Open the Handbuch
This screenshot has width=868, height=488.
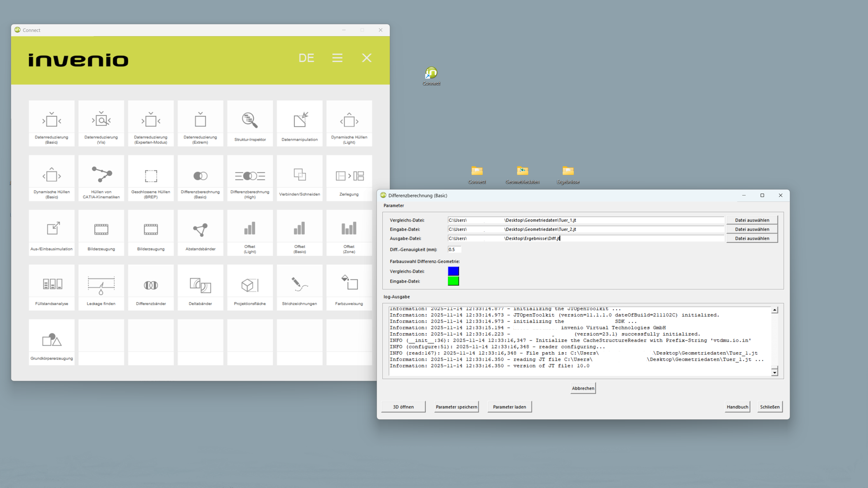737,407
